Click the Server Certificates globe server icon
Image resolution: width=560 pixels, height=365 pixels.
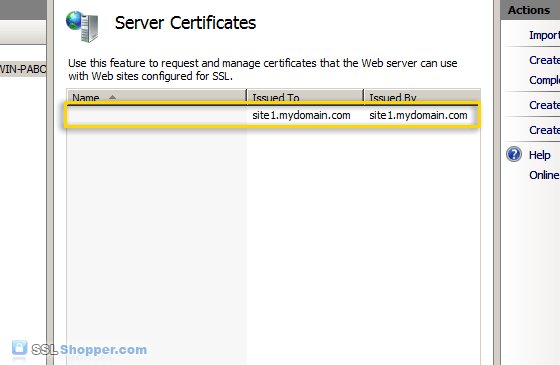82,26
